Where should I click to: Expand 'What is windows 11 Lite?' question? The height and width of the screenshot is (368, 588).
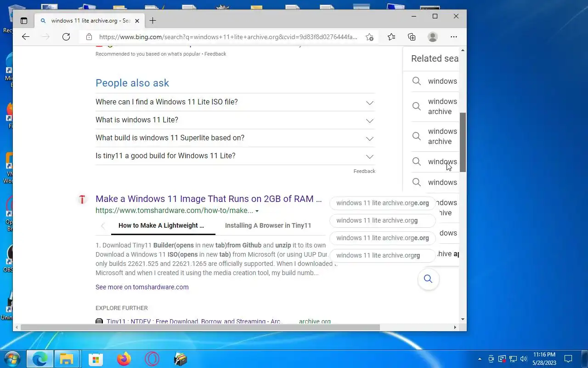[235, 120]
